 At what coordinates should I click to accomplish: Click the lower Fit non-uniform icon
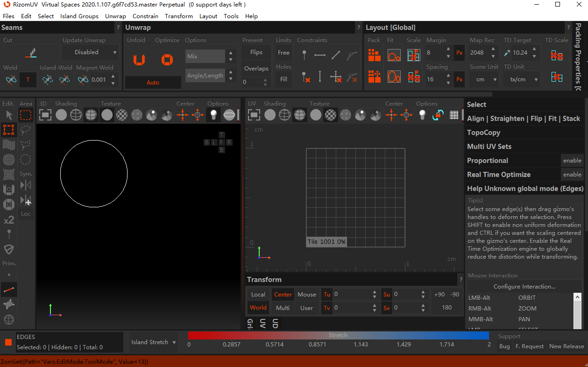[x=394, y=76]
